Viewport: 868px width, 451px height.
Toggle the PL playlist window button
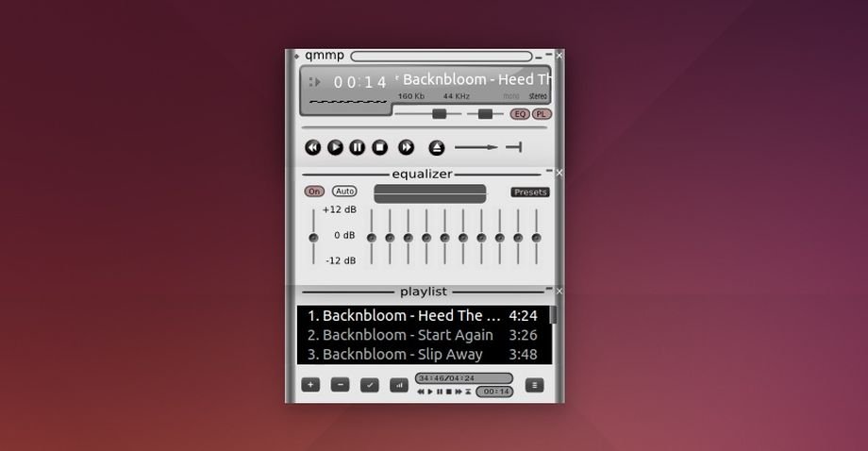[x=541, y=114]
